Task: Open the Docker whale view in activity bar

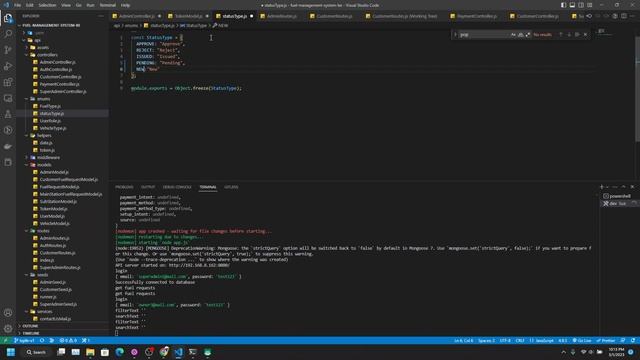Action: [8, 146]
